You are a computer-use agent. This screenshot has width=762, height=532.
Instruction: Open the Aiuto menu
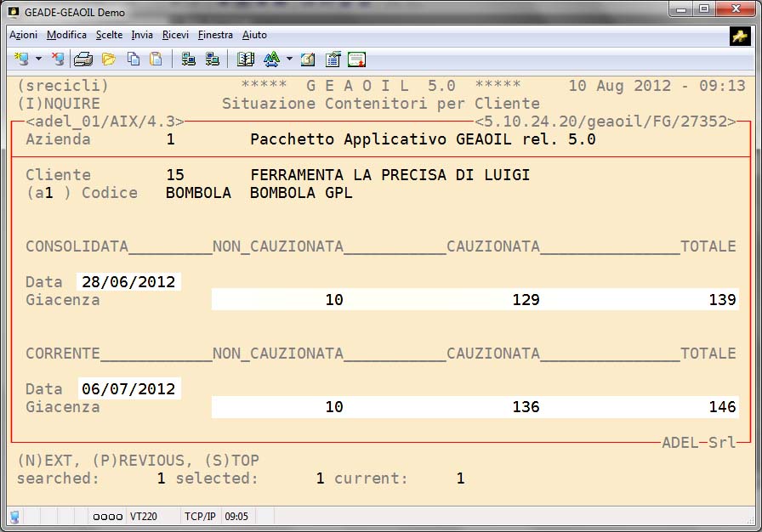coord(254,35)
